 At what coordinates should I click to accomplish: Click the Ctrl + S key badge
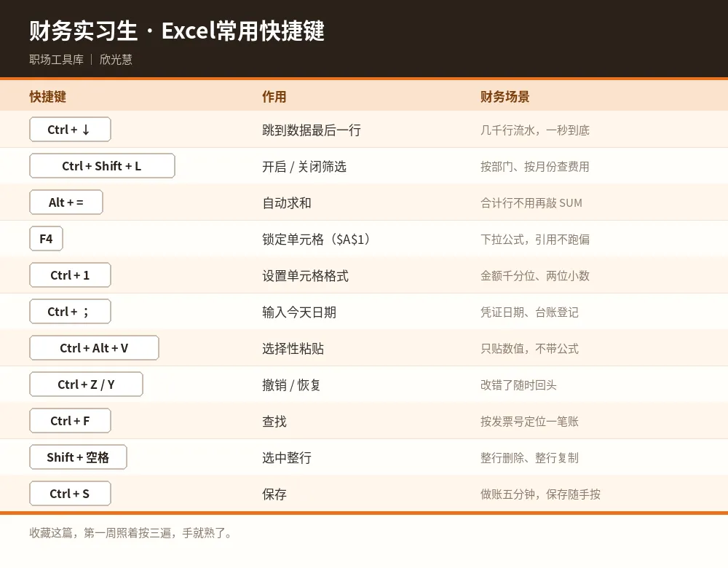tap(70, 493)
